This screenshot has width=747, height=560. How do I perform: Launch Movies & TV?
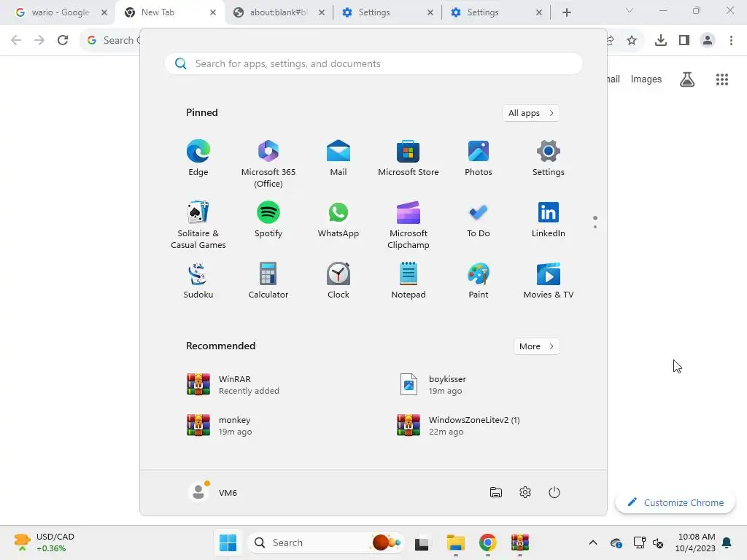click(549, 281)
